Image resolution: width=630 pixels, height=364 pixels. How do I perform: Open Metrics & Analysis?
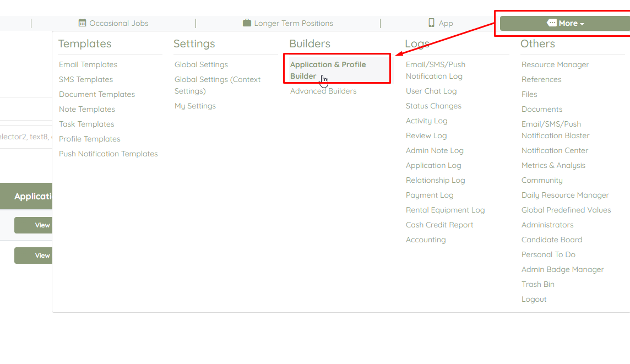553,166
